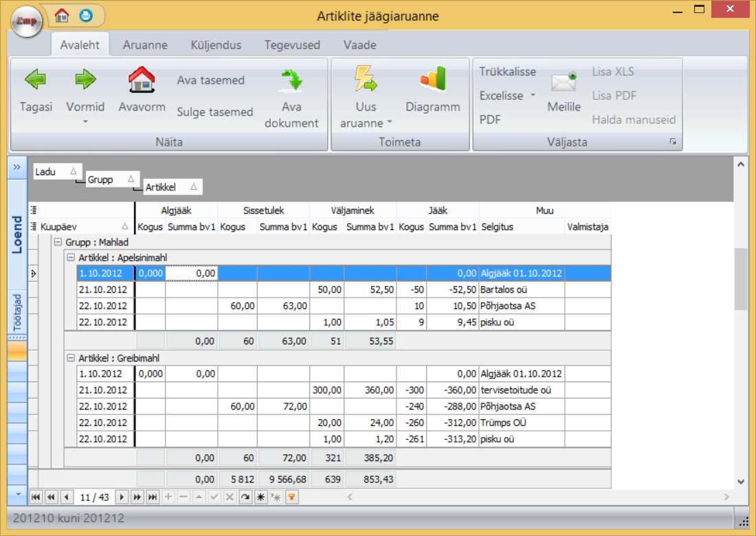Go to the last record in navigator
756x536 pixels.
[153, 497]
